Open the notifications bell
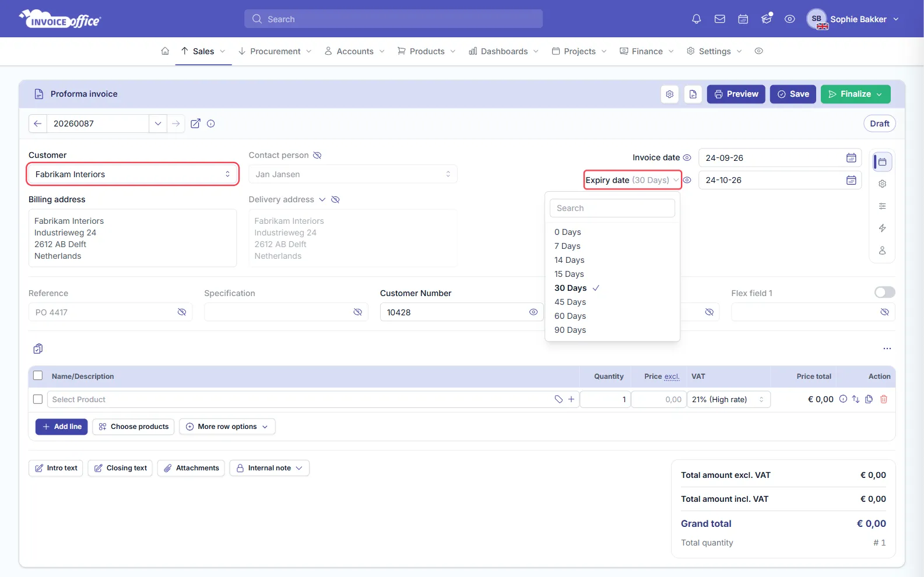This screenshot has width=924, height=577. point(696,19)
